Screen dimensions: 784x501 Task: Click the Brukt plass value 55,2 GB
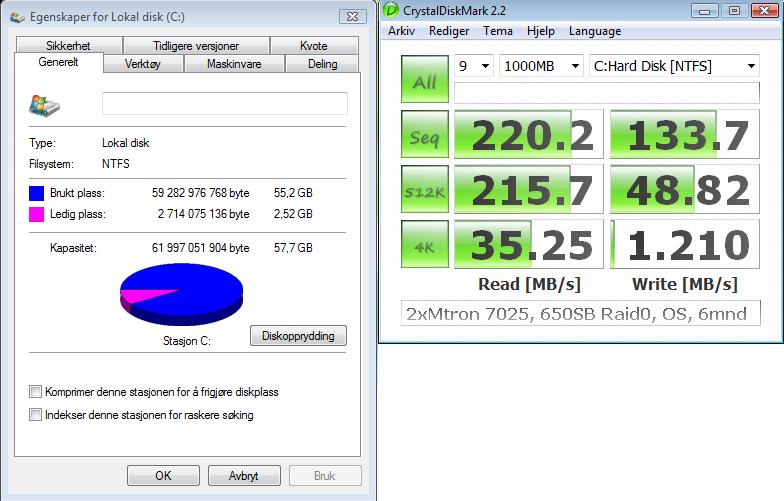(293, 192)
